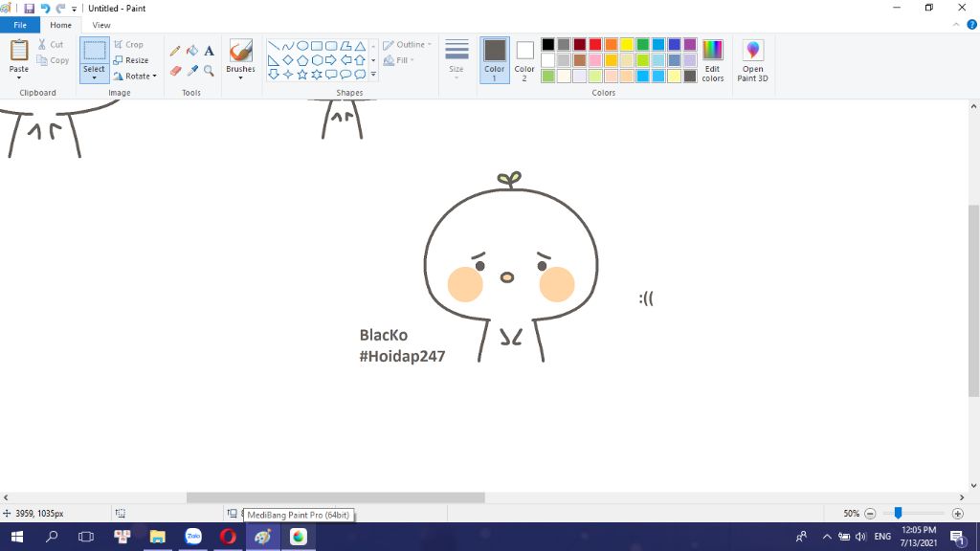Set Color 1 as active color
Image resolution: width=980 pixels, height=551 pixels.
(x=495, y=60)
